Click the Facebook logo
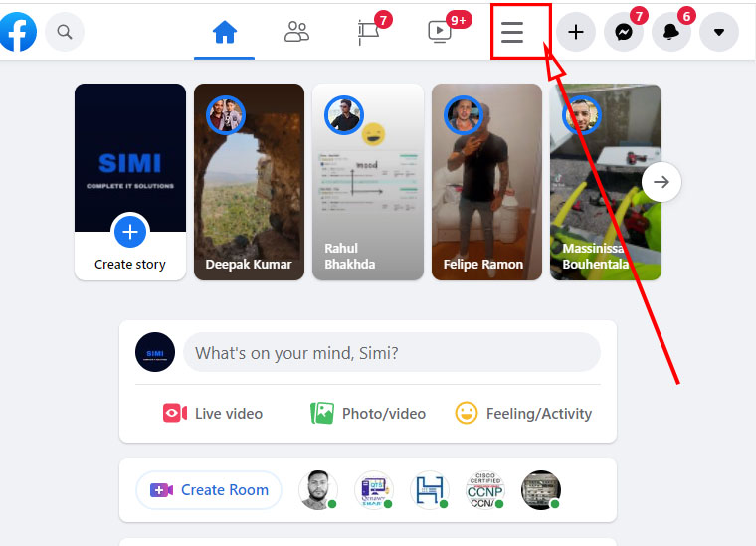This screenshot has height=546, width=756. pyautogui.click(x=18, y=32)
